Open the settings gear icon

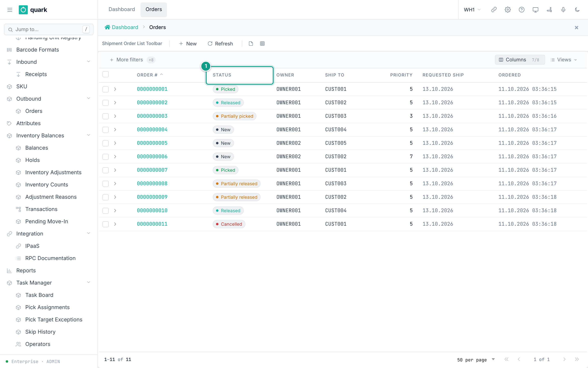click(x=508, y=10)
